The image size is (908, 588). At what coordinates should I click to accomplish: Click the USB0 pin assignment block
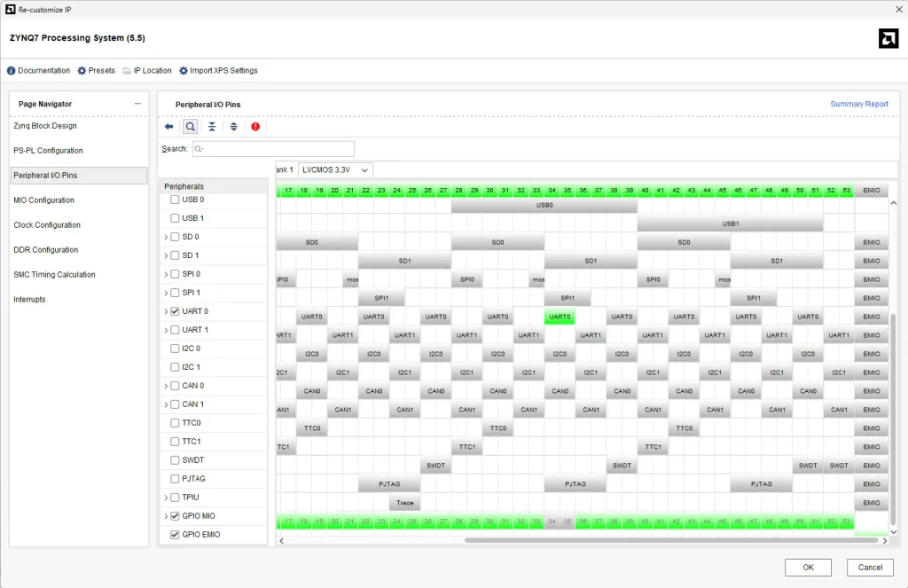pyautogui.click(x=544, y=205)
